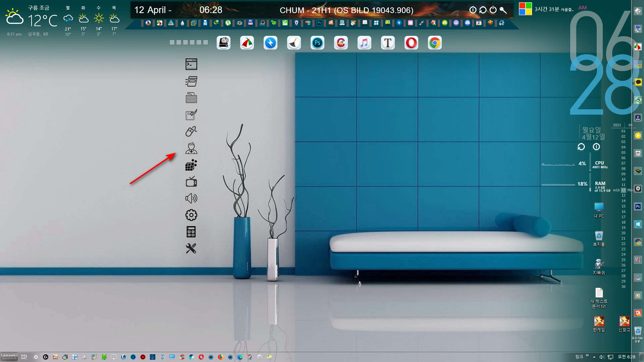Click the 3시간 31분 사용중 uptime text
Viewport: 644px width, 362px height.
coord(554,9)
